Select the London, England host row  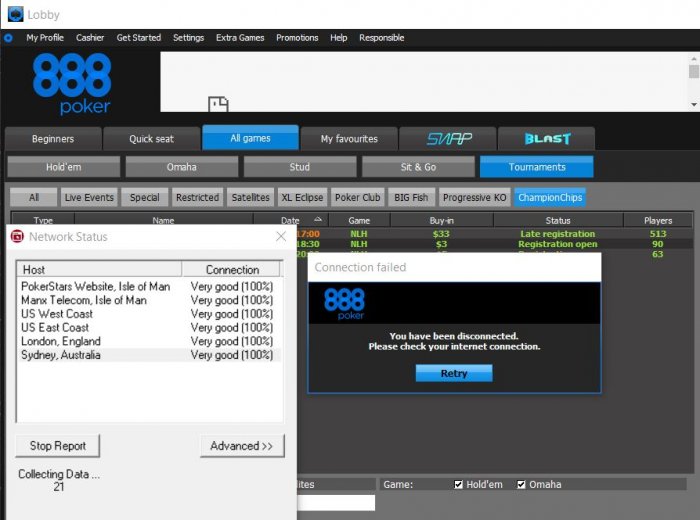[x=149, y=341]
